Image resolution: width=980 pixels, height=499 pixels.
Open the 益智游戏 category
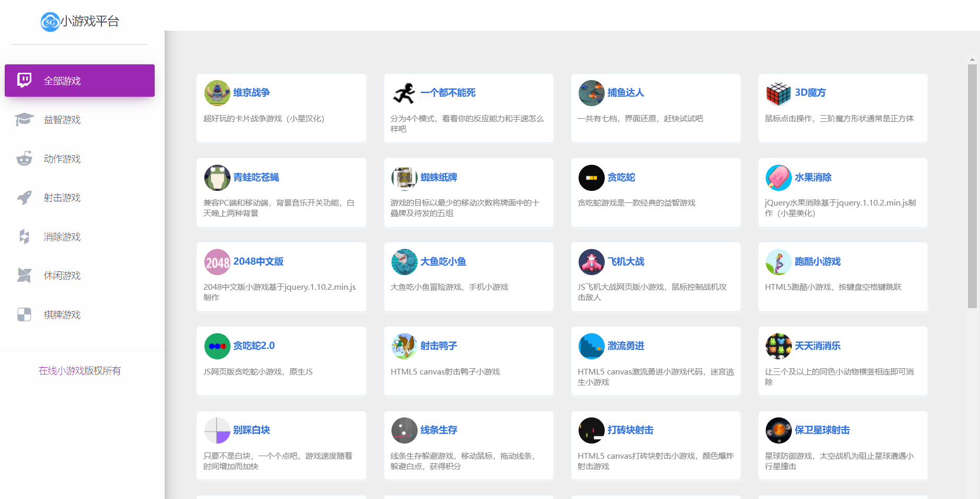click(62, 120)
